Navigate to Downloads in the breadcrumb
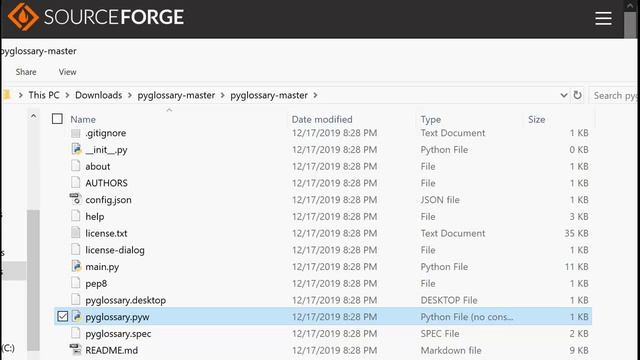The image size is (640, 360). tap(98, 95)
